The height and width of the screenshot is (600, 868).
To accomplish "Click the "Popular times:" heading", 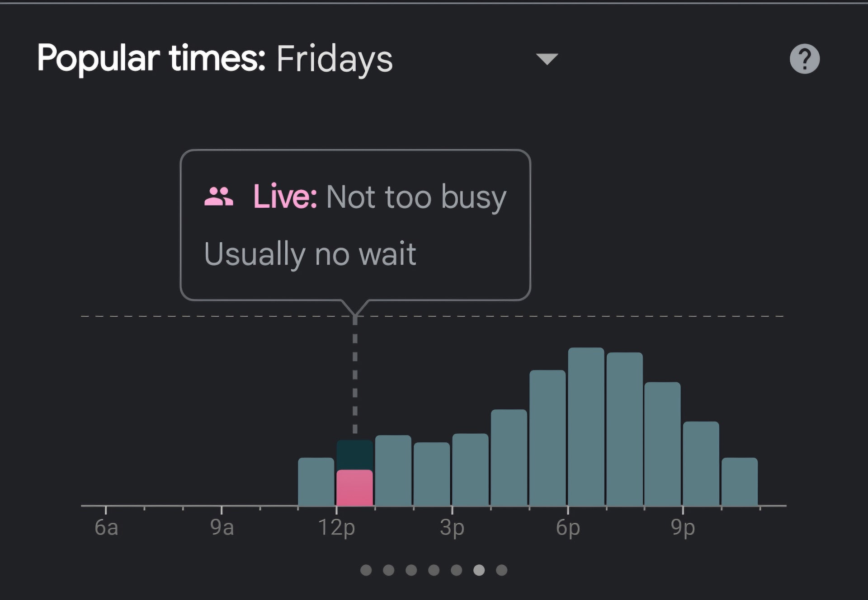I will pos(151,58).
